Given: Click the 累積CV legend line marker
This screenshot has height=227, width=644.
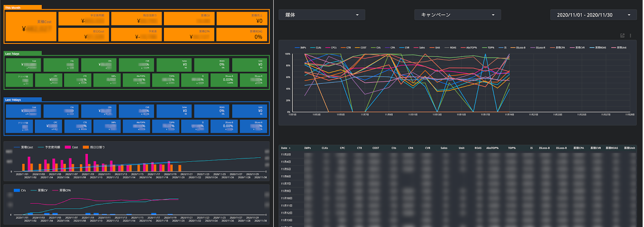Looking at the screenshot, I should (x=34, y=191).
